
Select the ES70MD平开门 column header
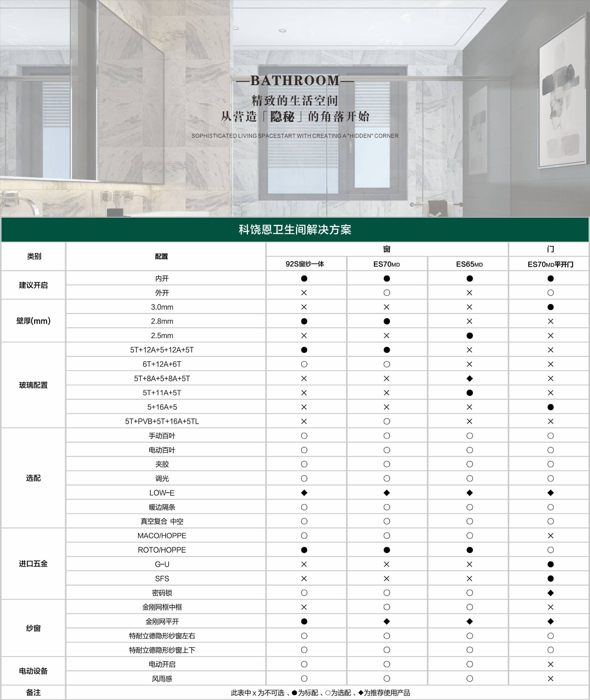click(x=550, y=264)
